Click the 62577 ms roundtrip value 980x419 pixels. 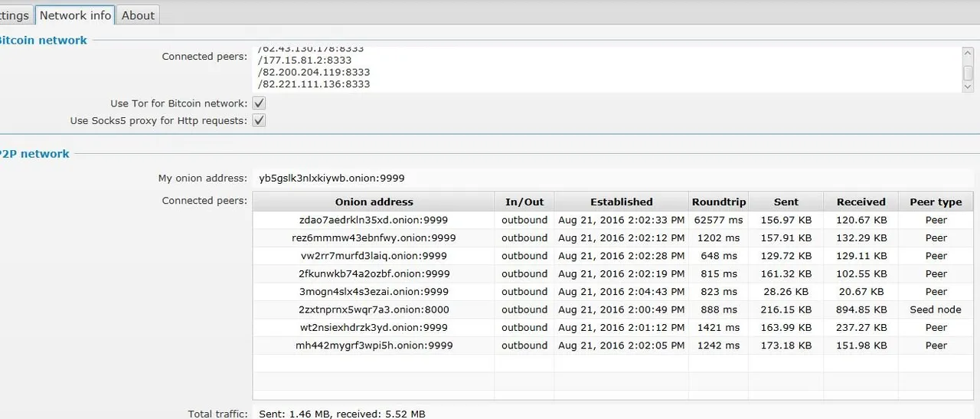(x=718, y=220)
